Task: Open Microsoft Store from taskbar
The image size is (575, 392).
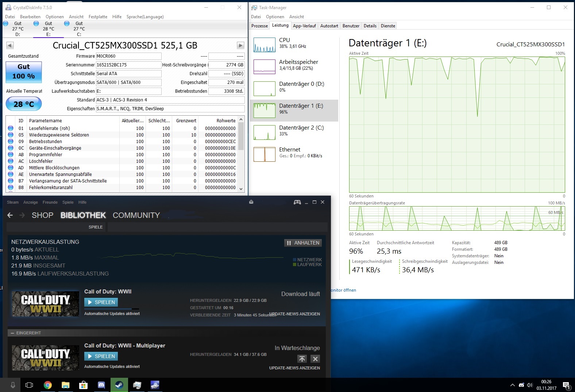Action: coord(83,385)
